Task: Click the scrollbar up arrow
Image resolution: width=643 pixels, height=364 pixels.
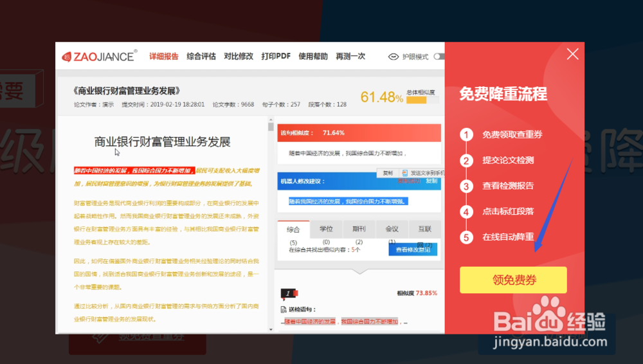Action: pos(271,120)
